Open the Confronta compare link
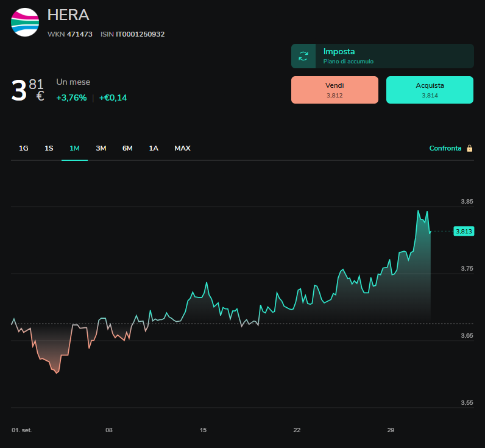This screenshot has height=448, width=485. coord(445,148)
